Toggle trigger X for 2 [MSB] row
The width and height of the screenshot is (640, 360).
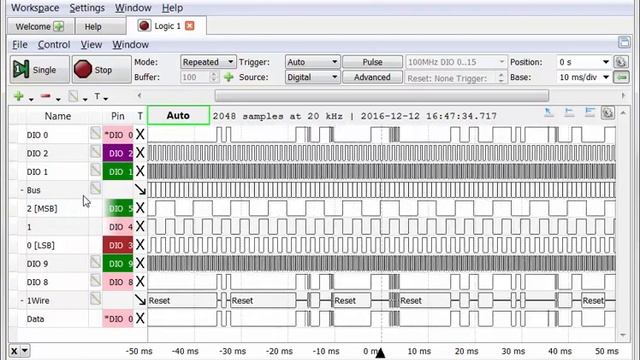(x=140, y=208)
